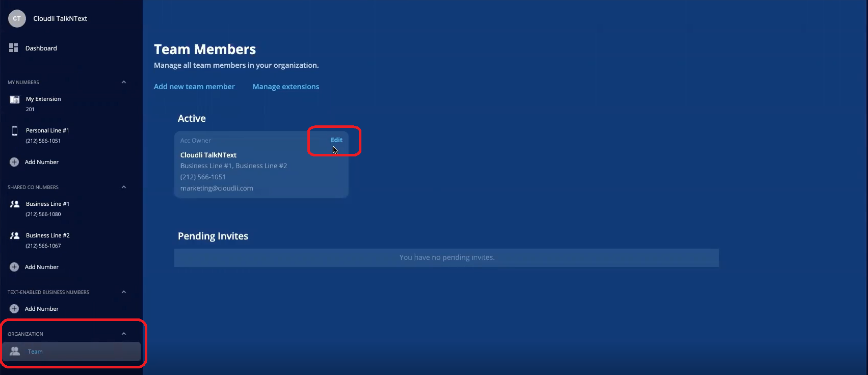Click the Pending Invites heading

[x=213, y=236]
